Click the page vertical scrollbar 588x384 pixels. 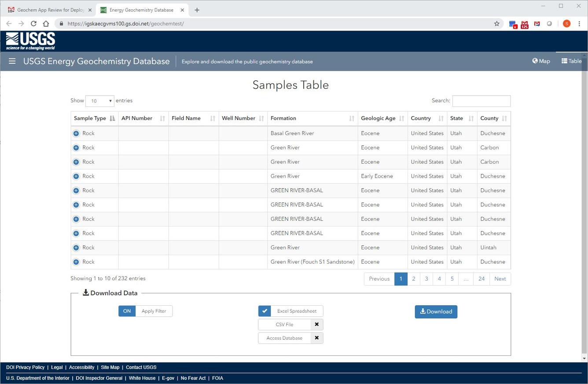(x=584, y=207)
